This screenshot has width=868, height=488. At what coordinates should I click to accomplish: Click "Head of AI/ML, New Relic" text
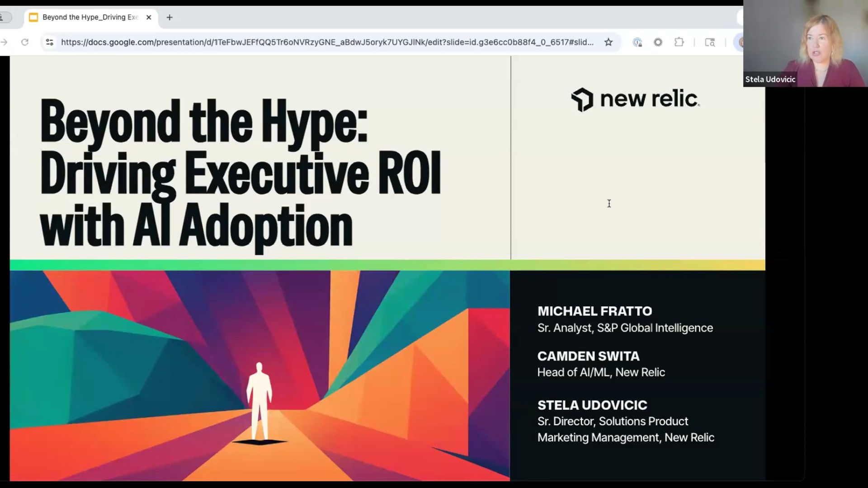(601, 372)
